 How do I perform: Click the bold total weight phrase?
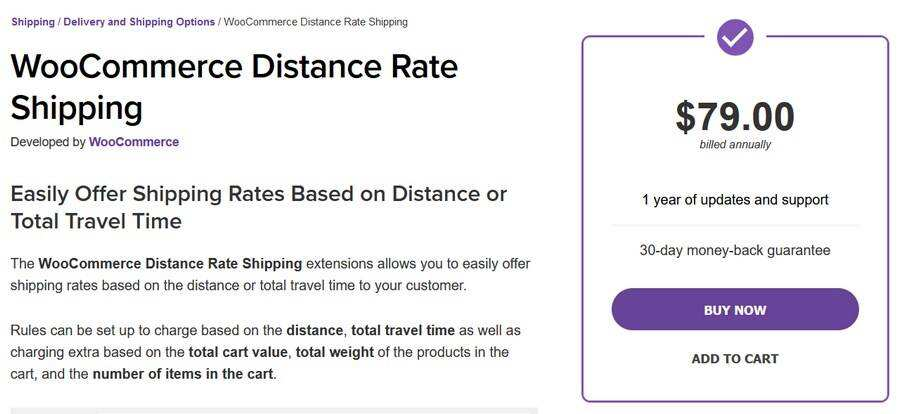tap(335, 352)
